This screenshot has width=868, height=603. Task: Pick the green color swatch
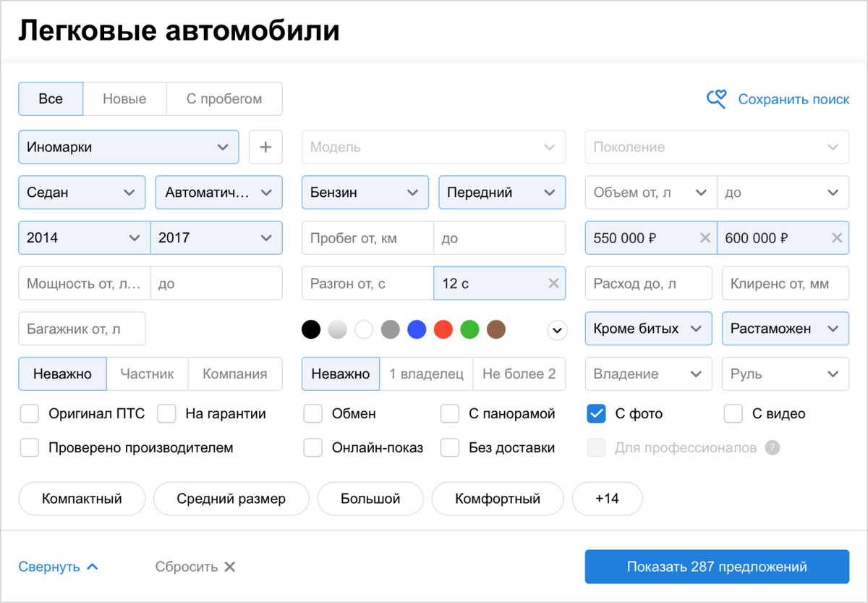coord(469,330)
